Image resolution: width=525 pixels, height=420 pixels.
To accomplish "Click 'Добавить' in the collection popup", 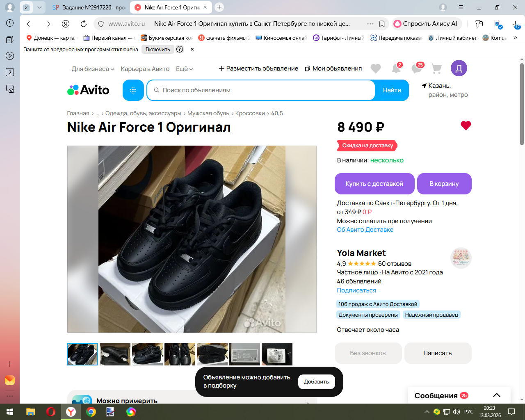I will (x=316, y=382).
